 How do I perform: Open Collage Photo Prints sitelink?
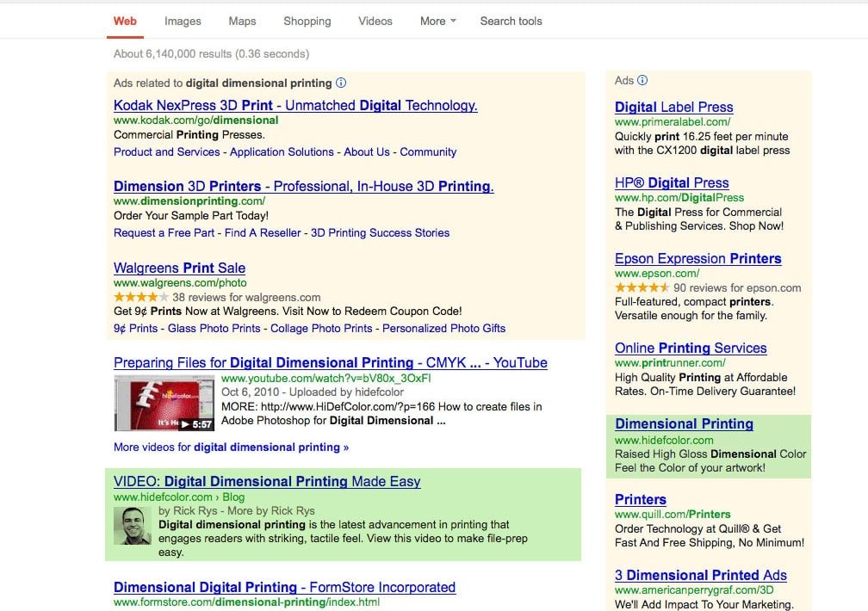coord(321,328)
